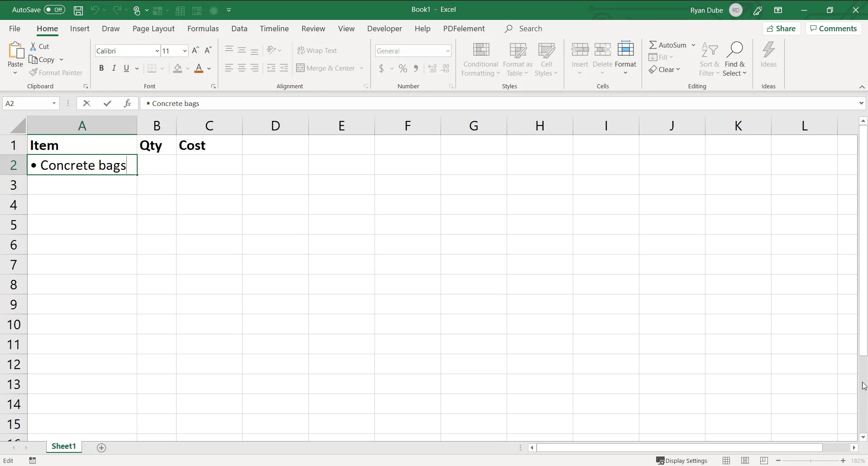Click Display Settings in status bar
The width and height of the screenshot is (868, 466).
tap(682, 461)
